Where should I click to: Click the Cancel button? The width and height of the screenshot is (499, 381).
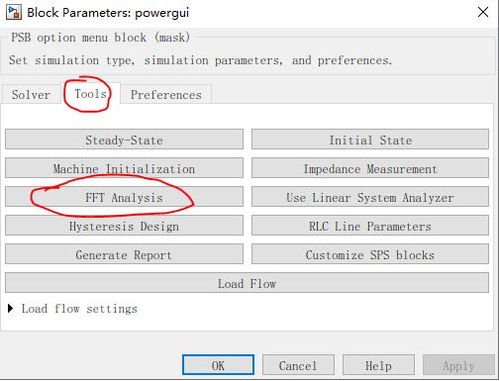(298, 365)
